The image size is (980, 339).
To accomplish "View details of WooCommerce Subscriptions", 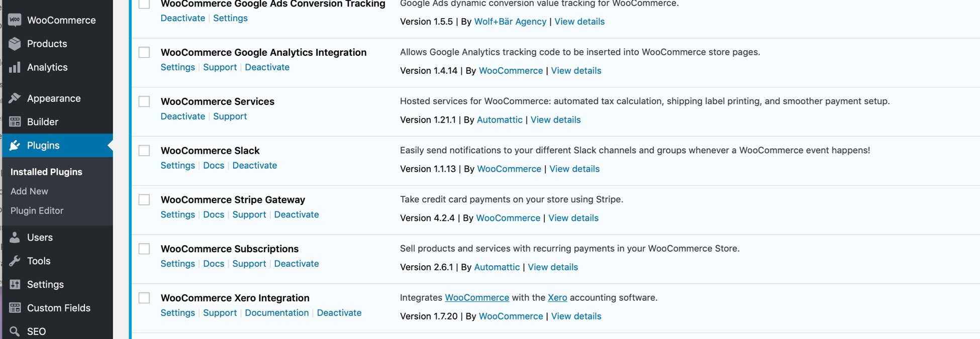I will [x=553, y=268].
